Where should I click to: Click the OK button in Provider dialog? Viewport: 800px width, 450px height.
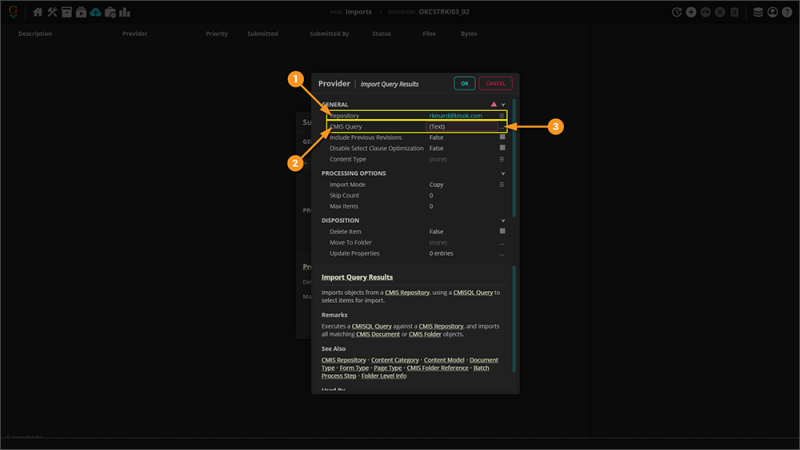click(x=464, y=84)
